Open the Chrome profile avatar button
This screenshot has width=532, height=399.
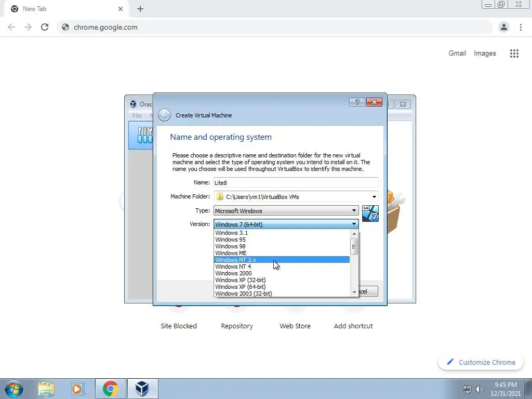pyautogui.click(x=504, y=27)
